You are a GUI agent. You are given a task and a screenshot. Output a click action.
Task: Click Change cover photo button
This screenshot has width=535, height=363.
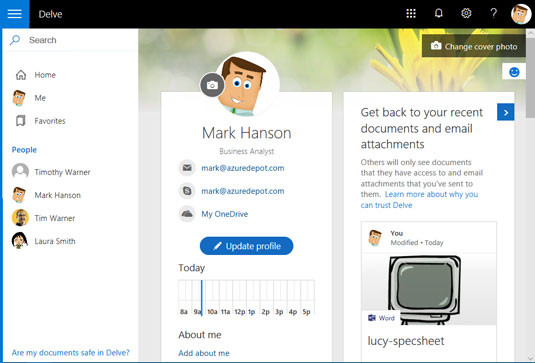click(474, 46)
